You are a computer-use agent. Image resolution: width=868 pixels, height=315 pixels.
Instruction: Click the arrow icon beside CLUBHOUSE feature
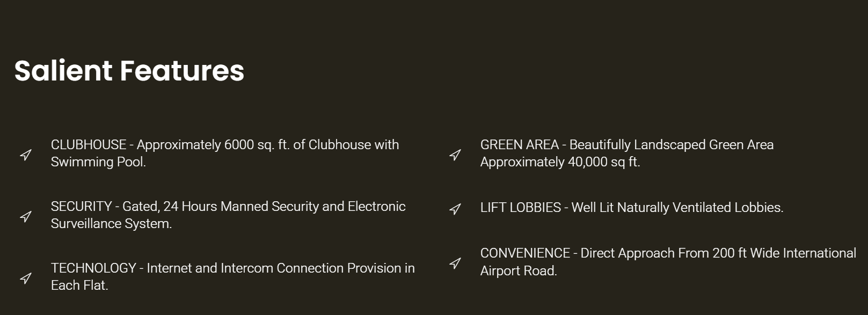click(x=26, y=155)
